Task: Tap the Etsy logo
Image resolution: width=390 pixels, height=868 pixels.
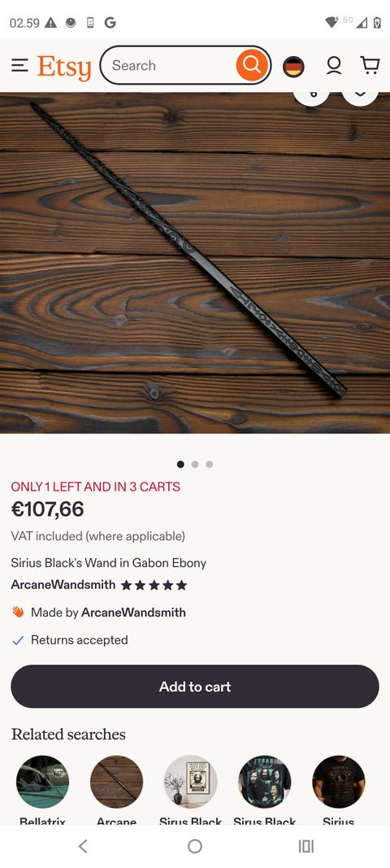Action: (x=64, y=67)
